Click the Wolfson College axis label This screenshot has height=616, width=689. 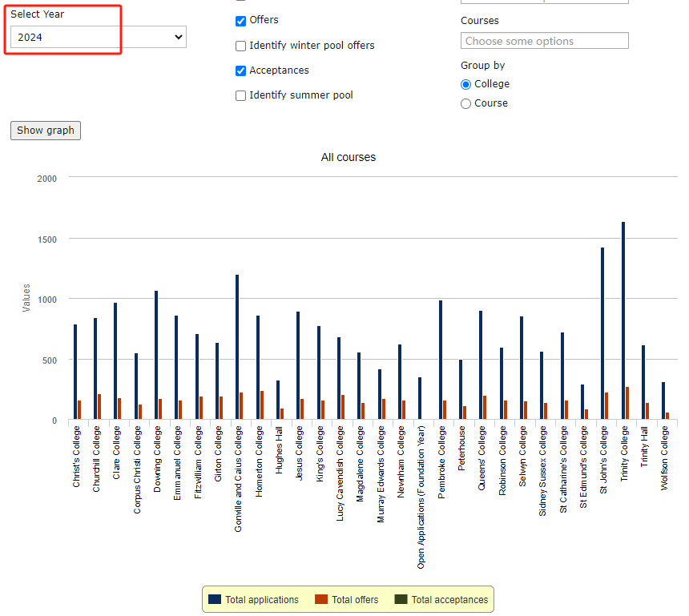[664, 458]
